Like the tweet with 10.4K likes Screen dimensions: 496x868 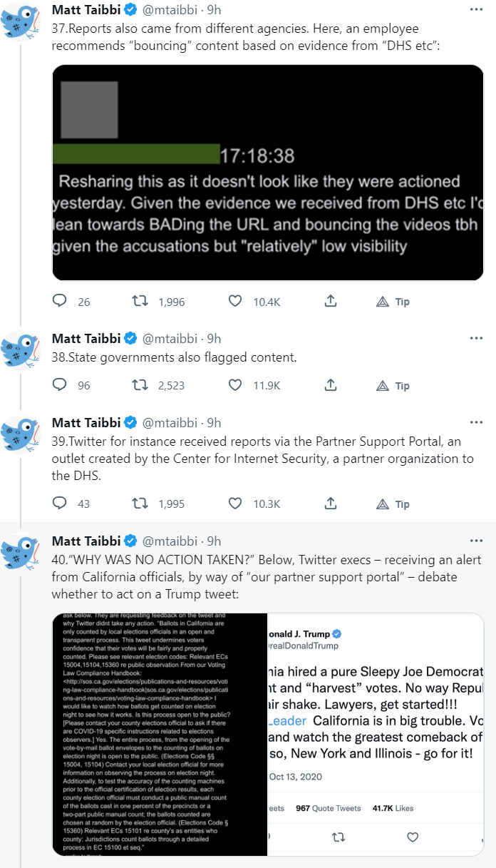[x=235, y=302]
